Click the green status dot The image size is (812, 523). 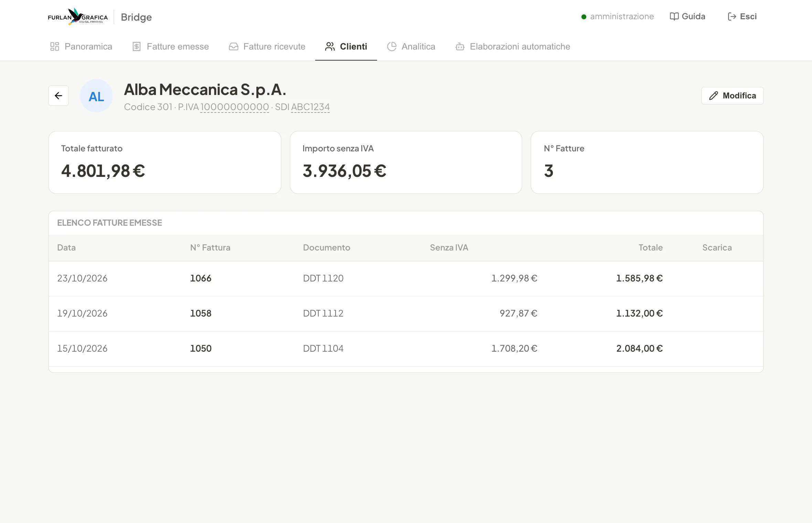click(x=584, y=17)
